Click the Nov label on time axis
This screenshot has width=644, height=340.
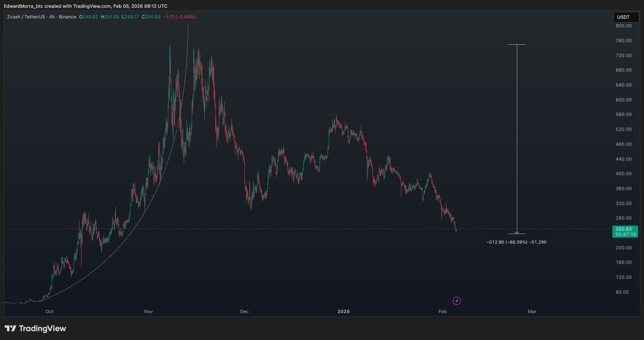[x=149, y=312]
